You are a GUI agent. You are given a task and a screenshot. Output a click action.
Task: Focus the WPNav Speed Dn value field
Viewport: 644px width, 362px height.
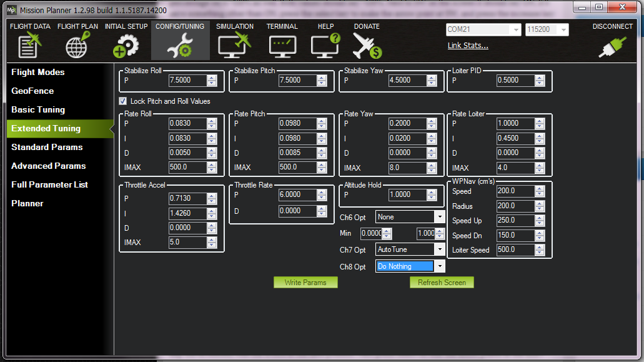coord(515,235)
